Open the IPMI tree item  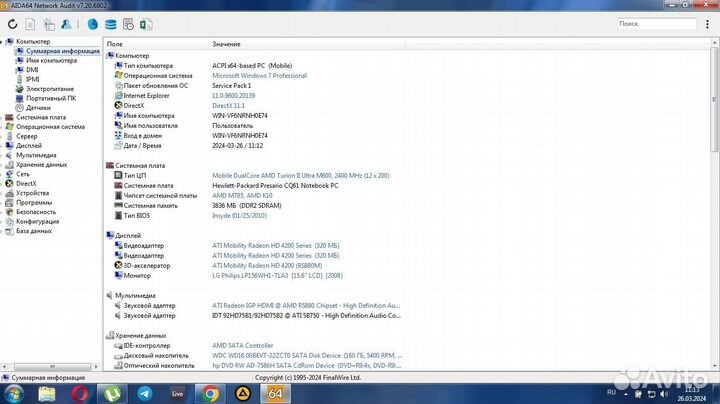coord(33,79)
